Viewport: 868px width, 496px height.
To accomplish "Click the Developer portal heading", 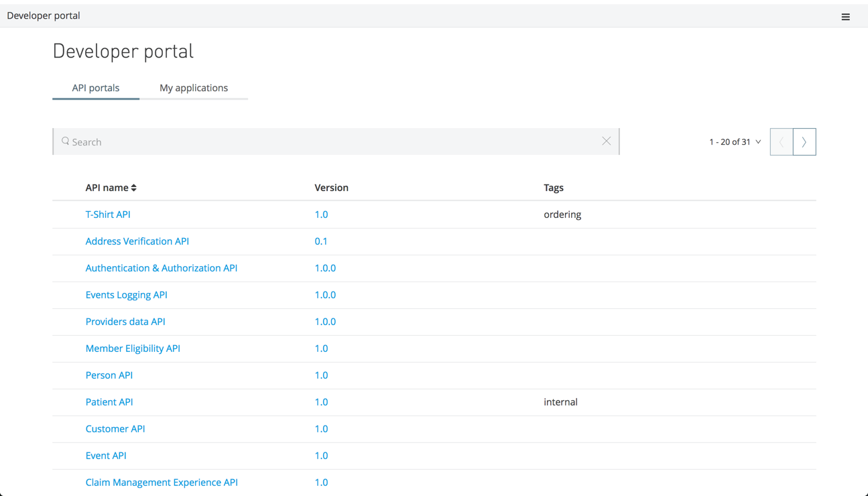I will pos(123,50).
